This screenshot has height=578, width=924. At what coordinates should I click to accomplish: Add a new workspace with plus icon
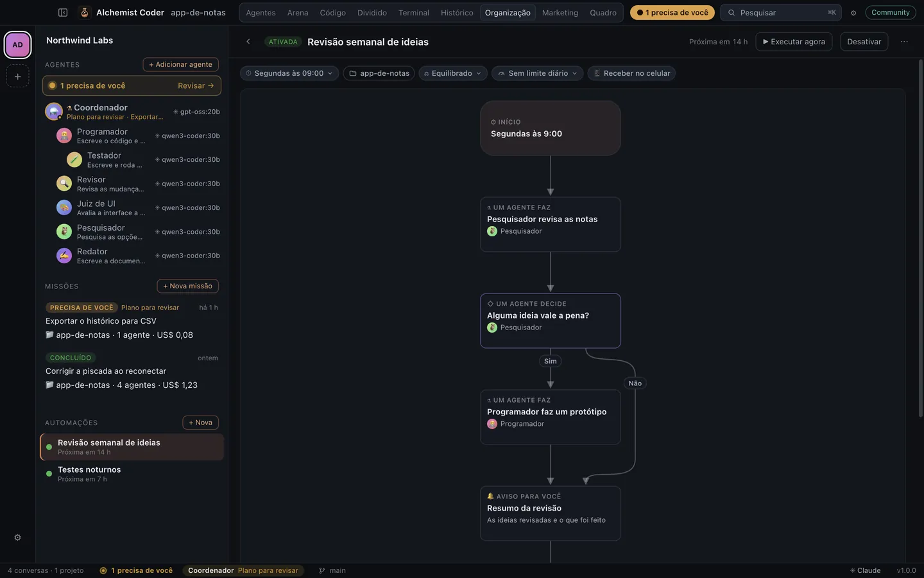click(x=17, y=76)
